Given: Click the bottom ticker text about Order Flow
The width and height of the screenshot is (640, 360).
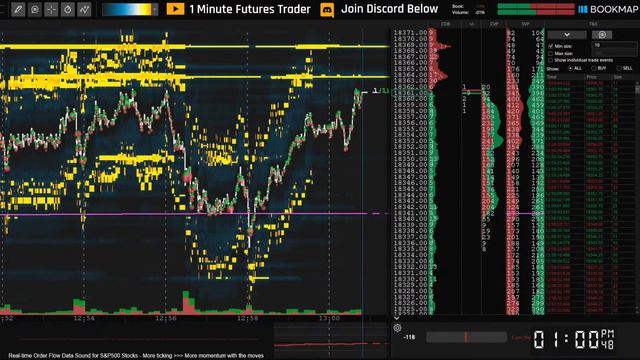Looking at the screenshot, I should [x=136, y=356].
